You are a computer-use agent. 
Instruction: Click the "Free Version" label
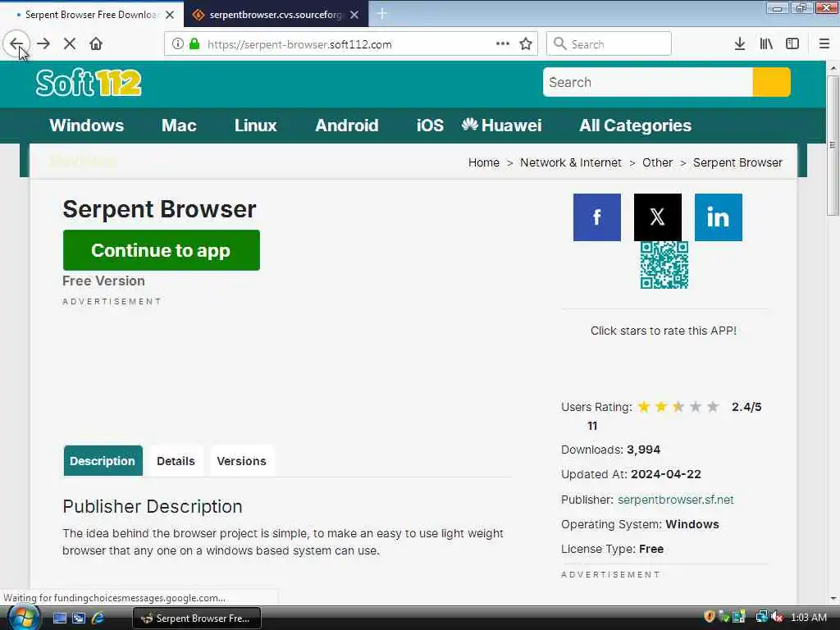tap(103, 281)
